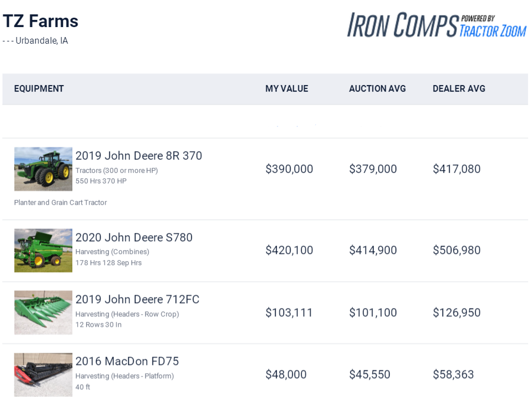This screenshot has width=532, height=403.
Task: Select the $390,000 My Value amount
Action: [289, 169]
